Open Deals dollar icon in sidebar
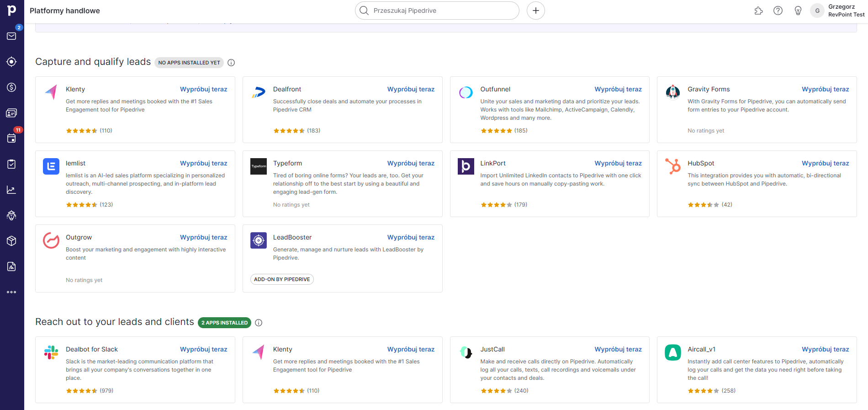This screenshot has width=868, height=410. 12,87
